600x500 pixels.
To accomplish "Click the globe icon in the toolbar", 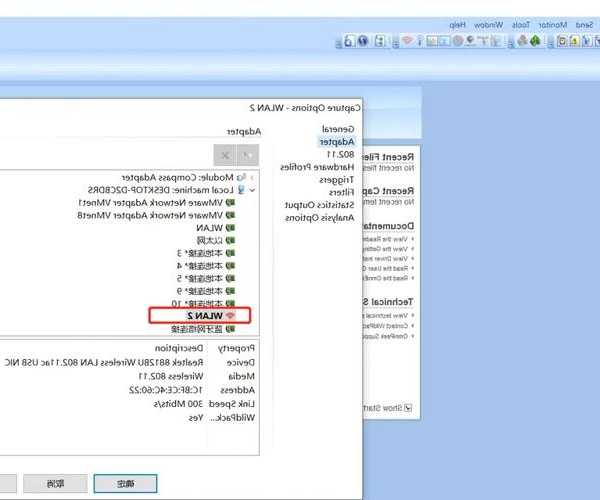I will pos(362,41).
